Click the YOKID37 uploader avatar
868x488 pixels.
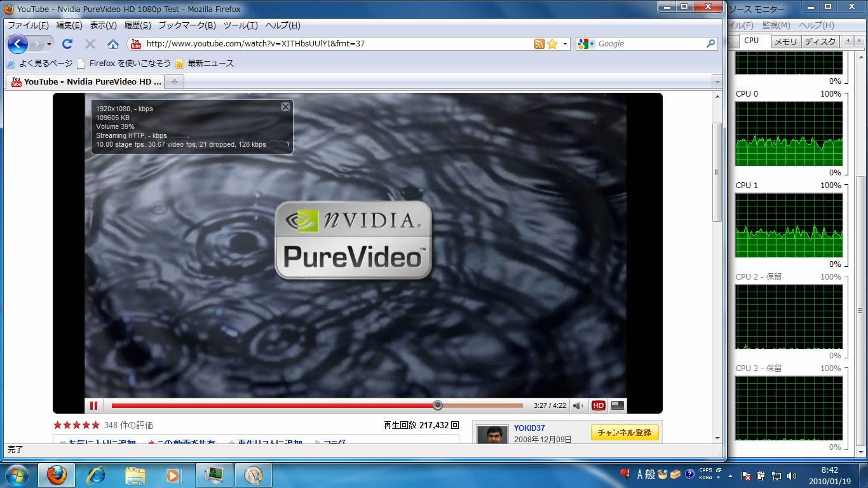492,435
